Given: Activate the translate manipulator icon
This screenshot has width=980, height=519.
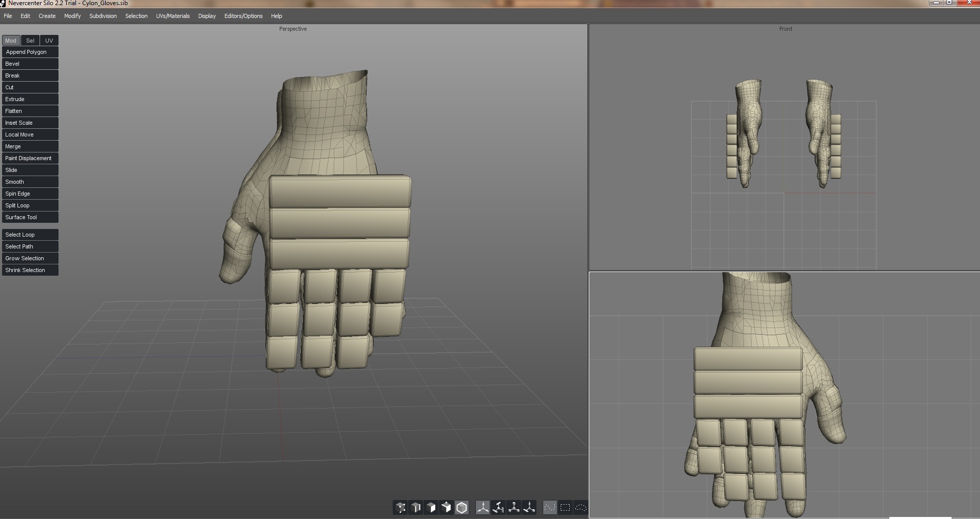Looking at the screenshot, I should [483, 508].
